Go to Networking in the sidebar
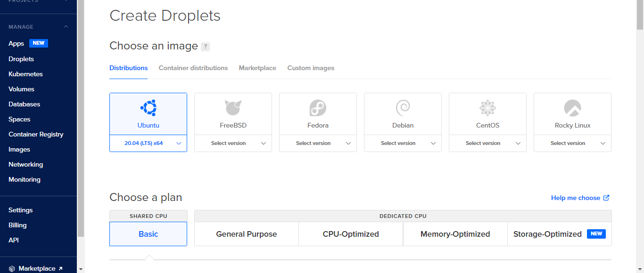 point(25,164)
